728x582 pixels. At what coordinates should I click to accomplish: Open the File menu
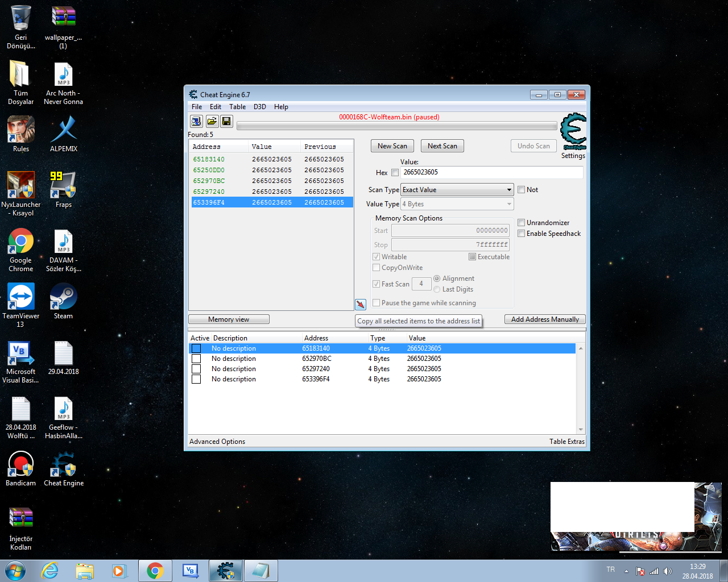point(197,107)
